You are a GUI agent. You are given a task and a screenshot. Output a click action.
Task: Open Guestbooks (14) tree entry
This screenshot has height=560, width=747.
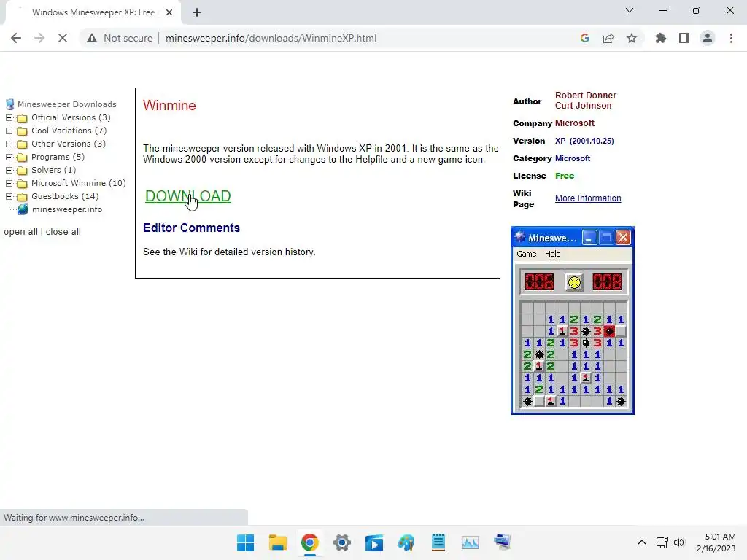click(65, 196)
